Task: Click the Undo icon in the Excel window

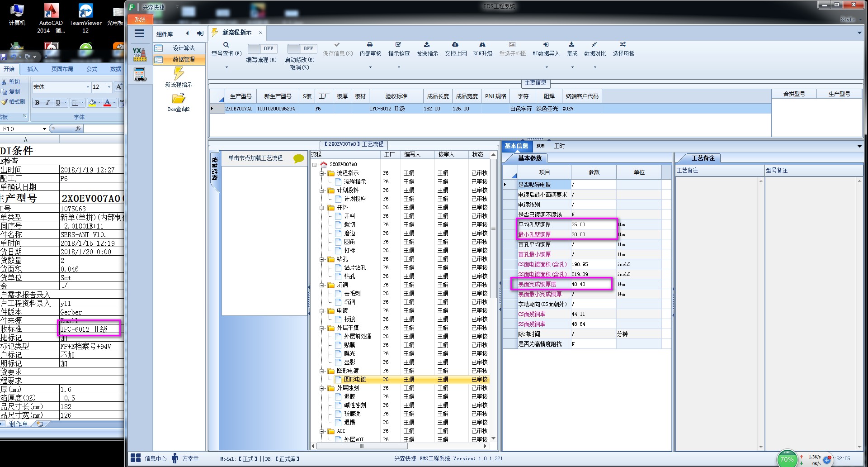Action: pyautogui.click(x=14, y=57)
